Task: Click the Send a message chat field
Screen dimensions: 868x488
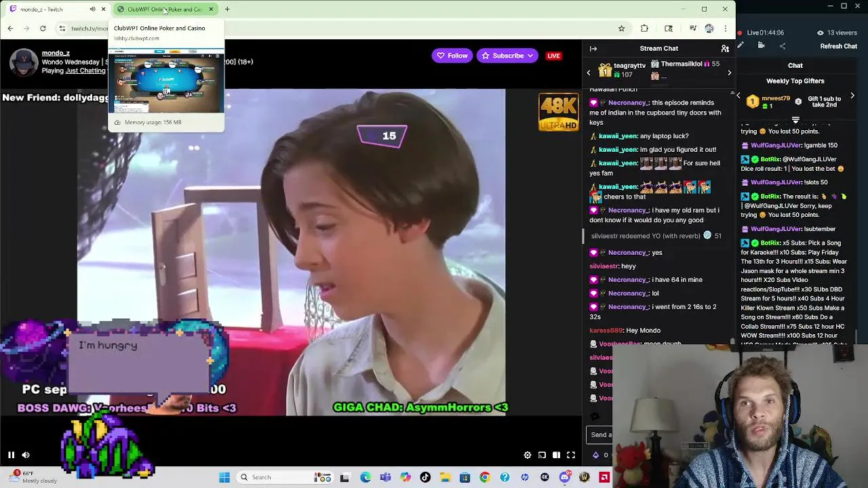Action: (599, 435)
